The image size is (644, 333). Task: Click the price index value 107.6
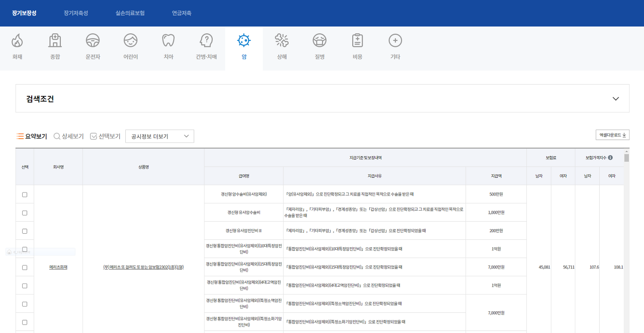[x=594, y=267]
